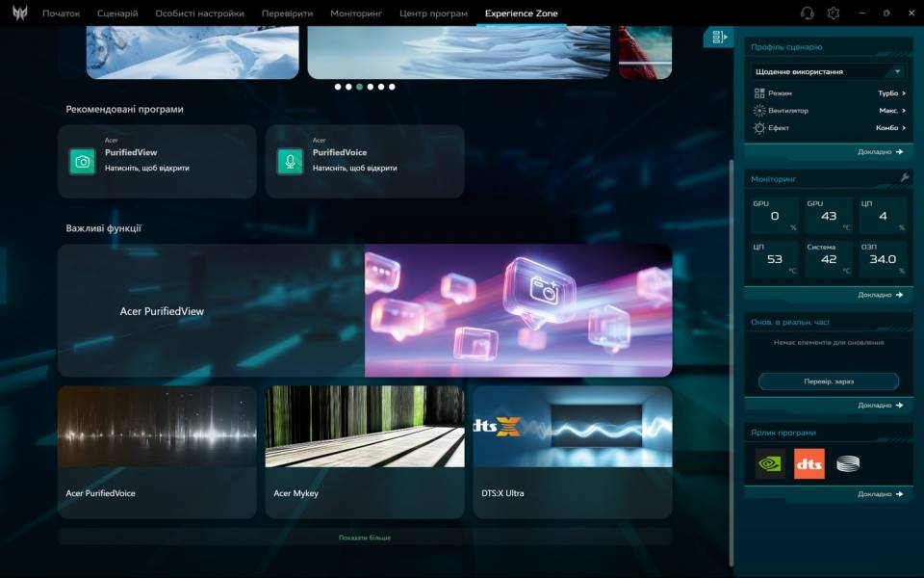Click the PurifiedVoice microphone icon
Image resolution: width=924 pixels, height=578 pixels.
click(x=290, y=162)
